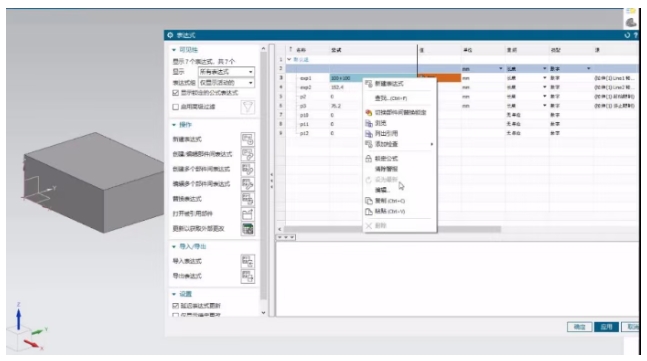Click the open referenced parts folder icon

click(248, 214)
